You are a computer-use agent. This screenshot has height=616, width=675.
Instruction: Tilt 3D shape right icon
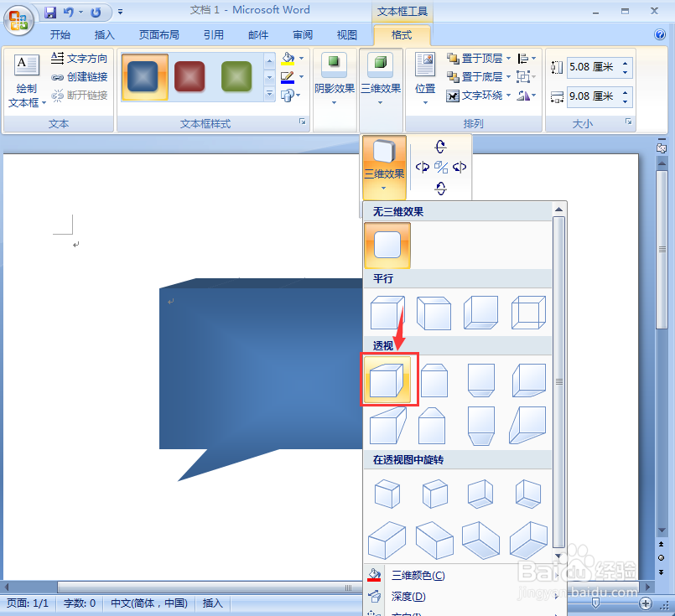460,168
